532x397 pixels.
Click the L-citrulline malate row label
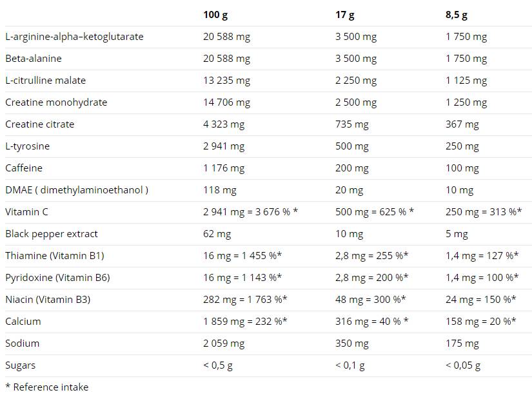point(45,81)
